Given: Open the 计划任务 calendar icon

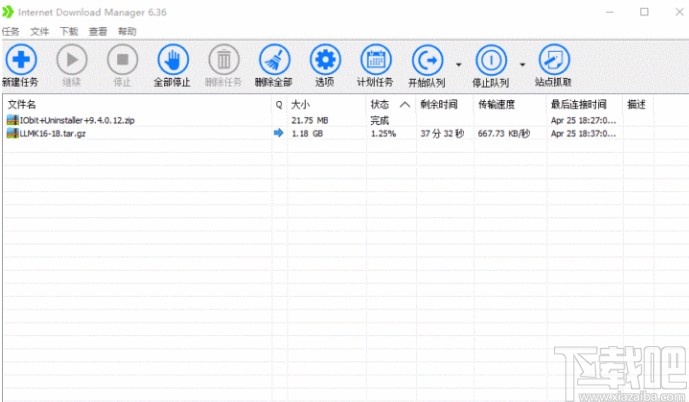Looking at the screenshot, I should [376, 59].
